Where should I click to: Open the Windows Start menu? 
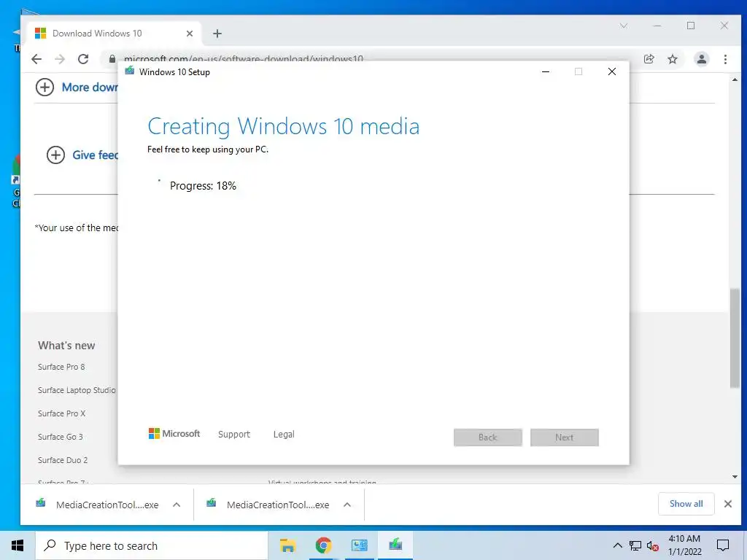18,545
